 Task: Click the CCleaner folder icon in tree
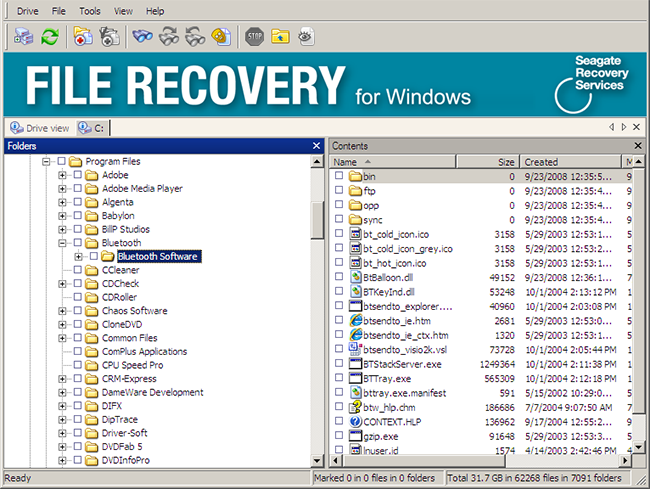92,270
